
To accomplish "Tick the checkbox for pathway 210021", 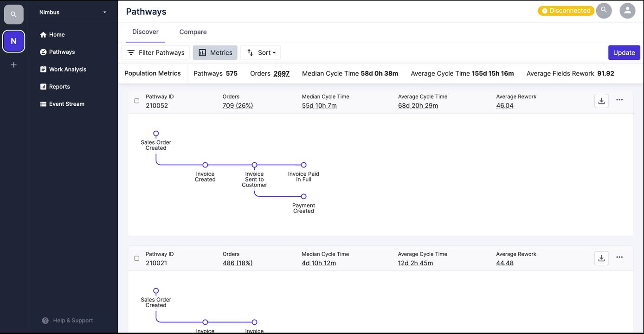I will 136,258.
